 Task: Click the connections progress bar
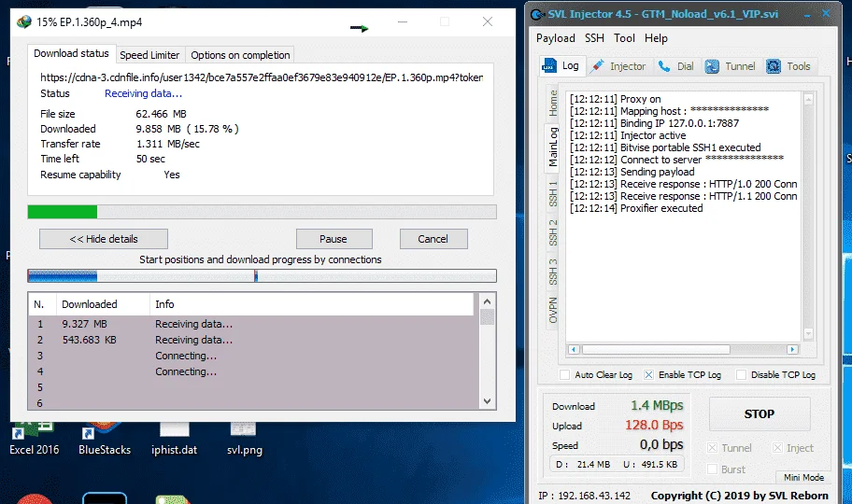click(x=262, y=276)
